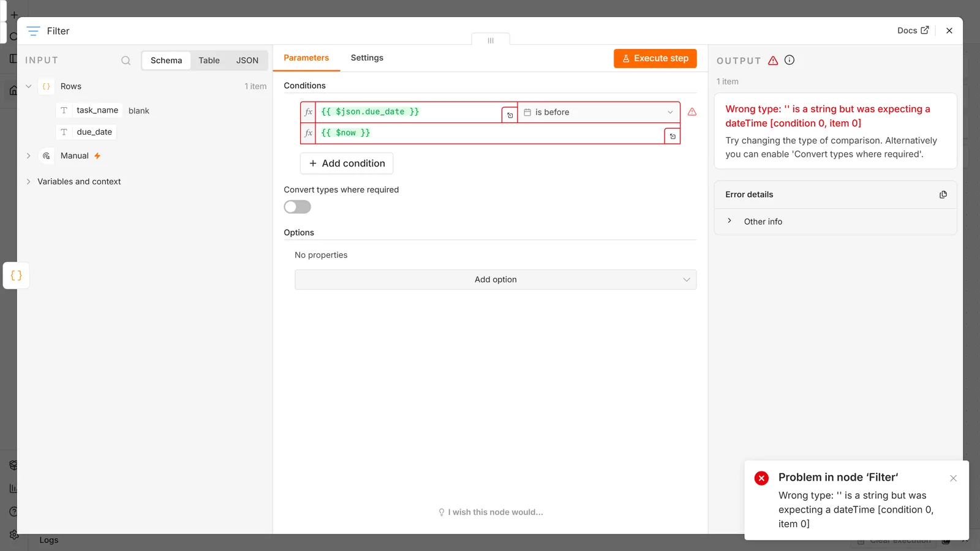Click the condition warning triangle icon
Image resolution: width=980 pixels, height=551 pixels.
coord(692,112)
